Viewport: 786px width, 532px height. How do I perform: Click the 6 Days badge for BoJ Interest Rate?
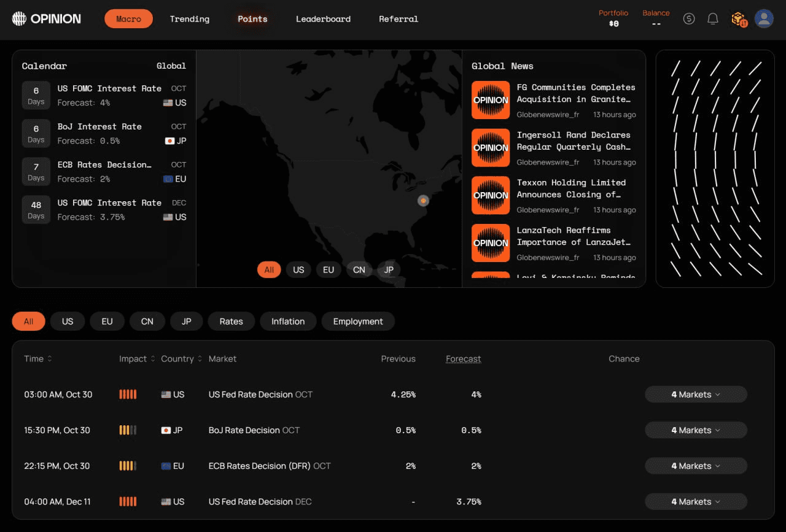pos(36,133)
